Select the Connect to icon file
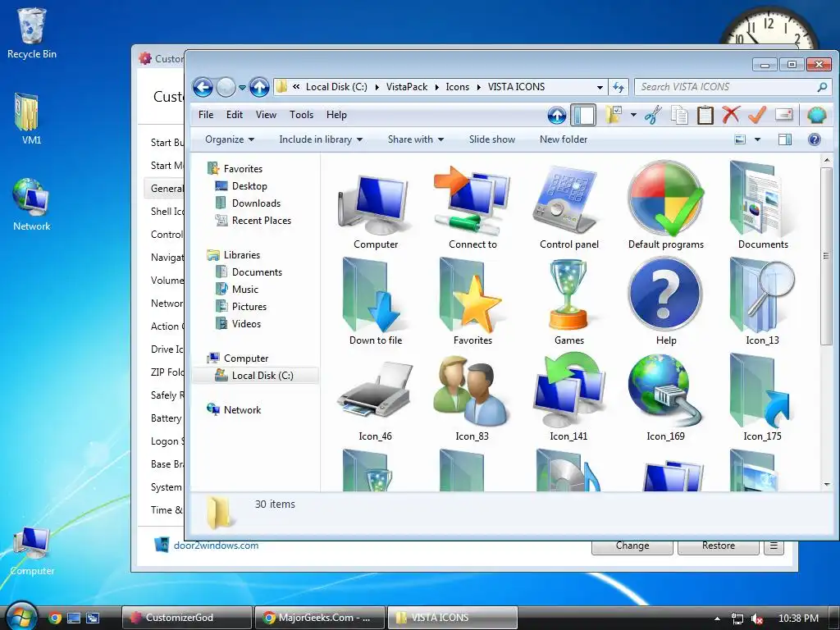Viewport: 840px width, 630px height. 472,206
